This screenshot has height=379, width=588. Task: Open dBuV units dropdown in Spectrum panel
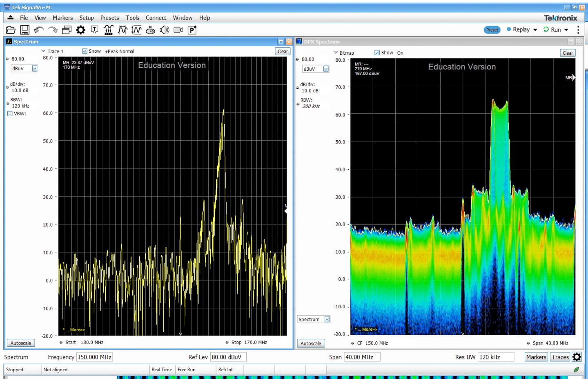[x=35, y=69]
